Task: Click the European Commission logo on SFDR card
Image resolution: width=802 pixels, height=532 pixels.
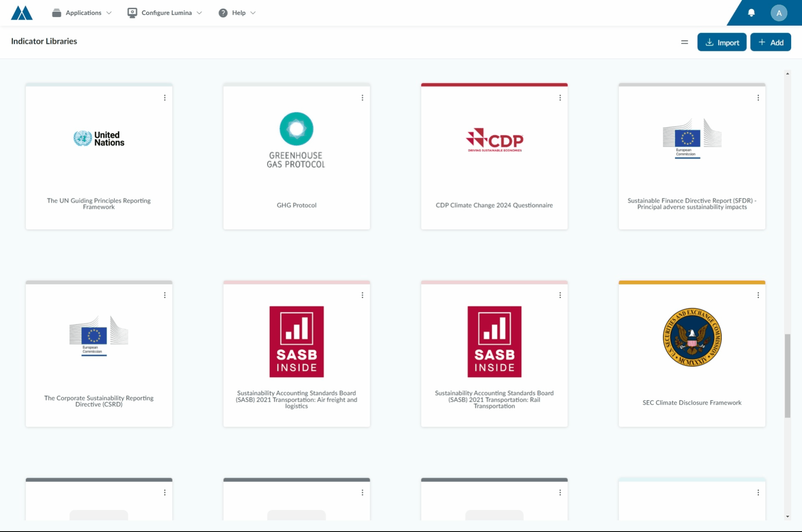Action: 692,139
